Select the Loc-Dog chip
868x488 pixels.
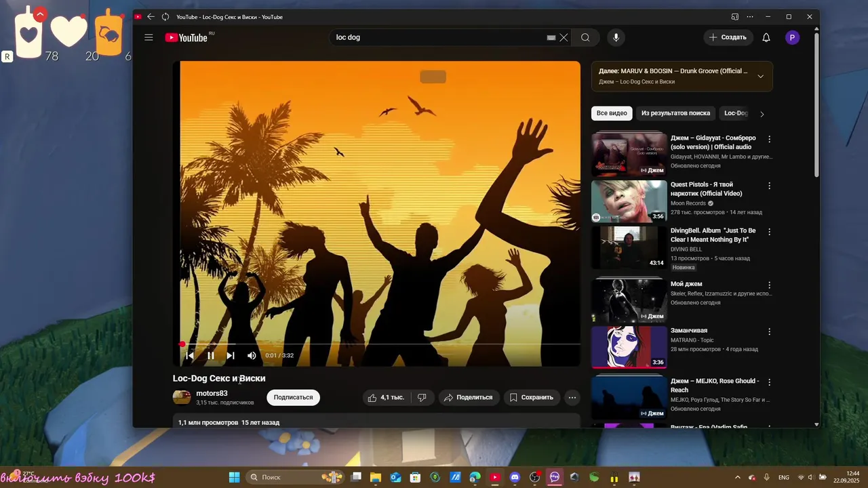tap(735, 113)
